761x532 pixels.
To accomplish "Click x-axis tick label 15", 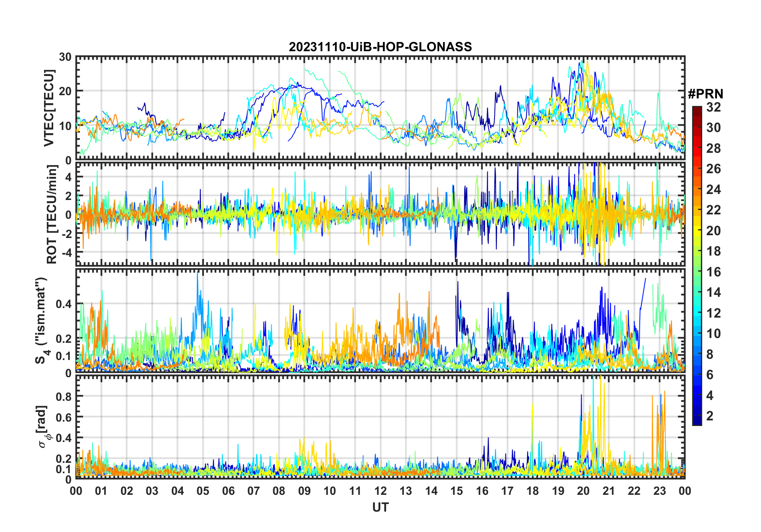I will point(457,491).
